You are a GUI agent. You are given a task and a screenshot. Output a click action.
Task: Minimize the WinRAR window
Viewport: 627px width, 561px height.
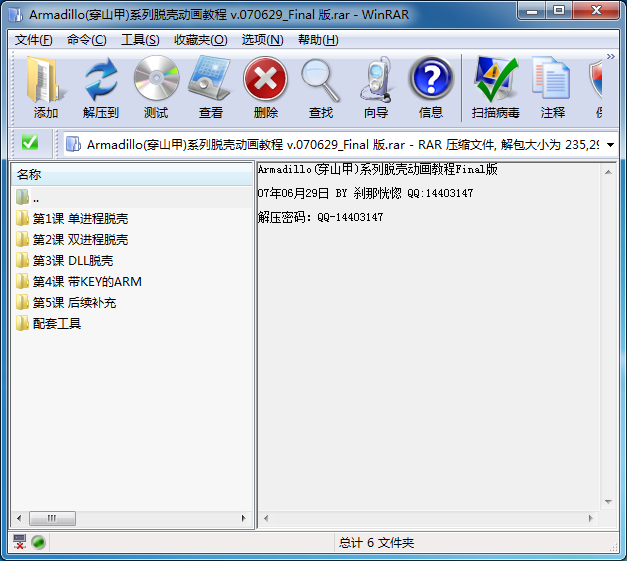point(532,10)
